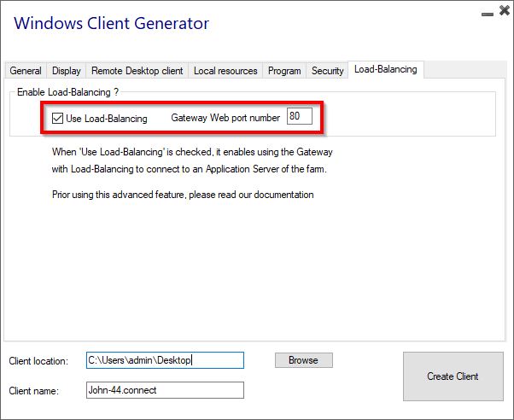Click the 'Gateway Web port number' label
The width and height of the screenshot is (514, 420).
click(x=225, y=118)
